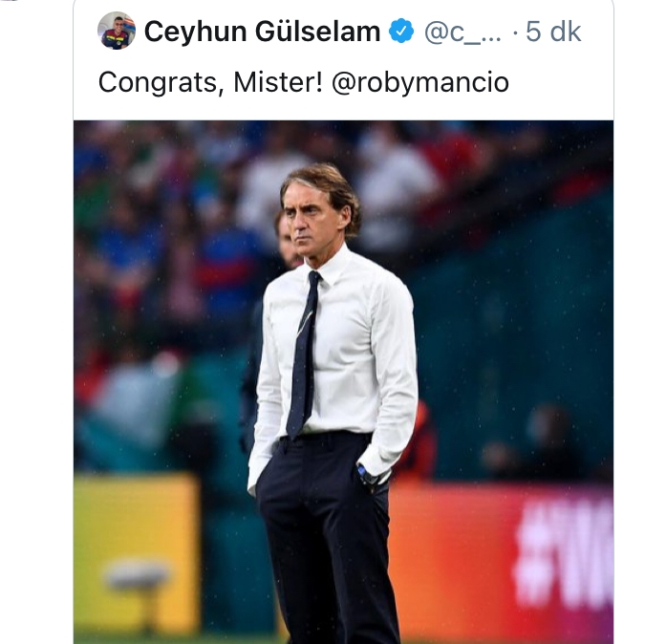Click the word "Mister!" in the tweet
This screenshot has height=644, width=645.
click(278, 82)
